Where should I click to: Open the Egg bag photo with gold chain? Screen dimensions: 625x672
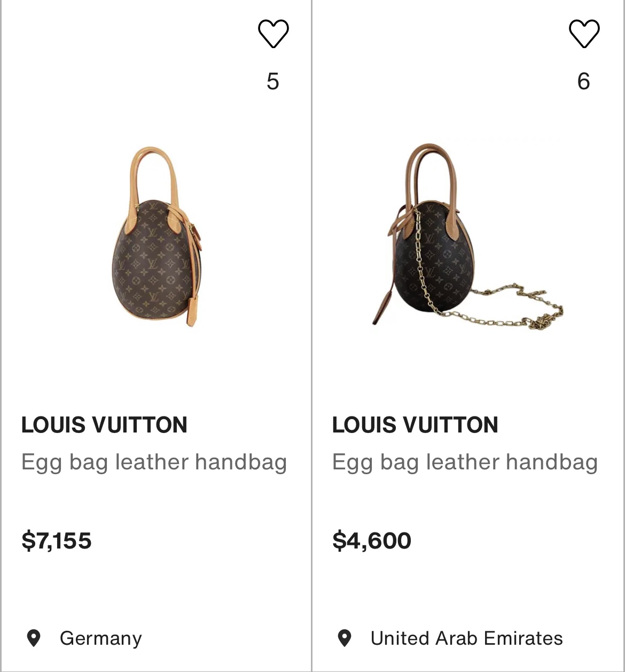(467, 235)
